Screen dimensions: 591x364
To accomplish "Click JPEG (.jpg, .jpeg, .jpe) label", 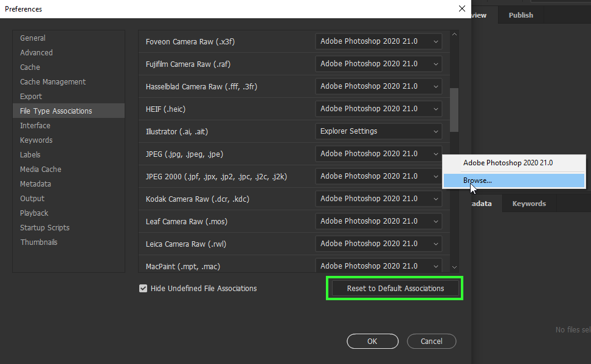I will point(184,154).
